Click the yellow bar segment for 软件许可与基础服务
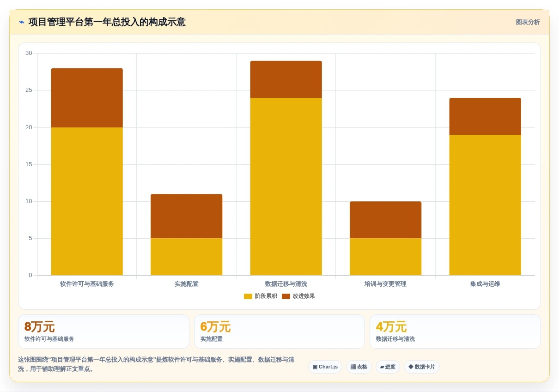This screenshot has height=392, width=559. [x=87, y=201]
